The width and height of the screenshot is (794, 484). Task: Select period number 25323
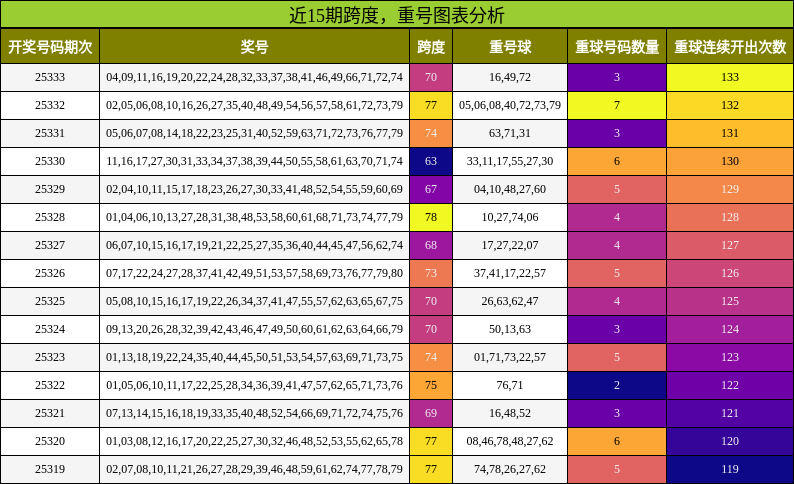click(50, 357)
